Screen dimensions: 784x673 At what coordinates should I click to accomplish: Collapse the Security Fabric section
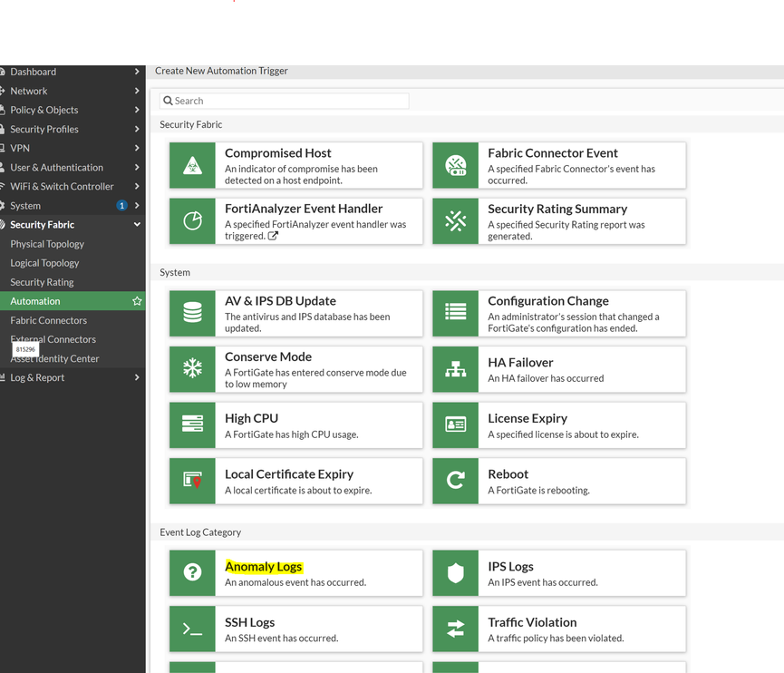coord(137,225)
